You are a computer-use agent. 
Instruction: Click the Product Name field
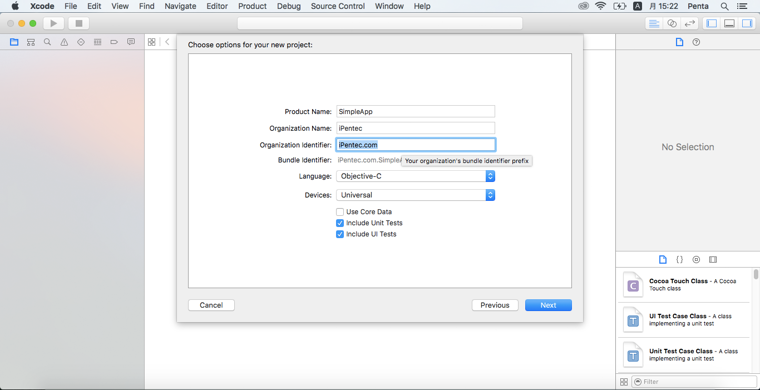pos(415,111)
